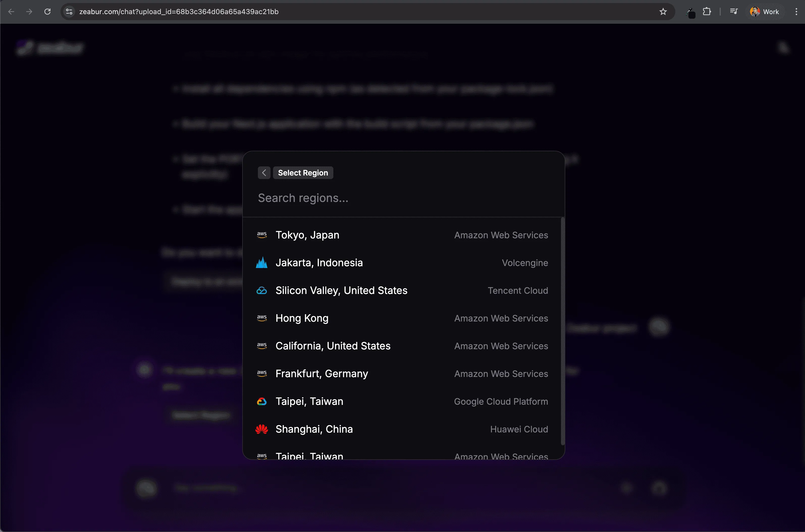Open the media controls icon in toolbar
Image resolution: width=805 pixels, height=532 pixels.
click(x=734, y=12)
